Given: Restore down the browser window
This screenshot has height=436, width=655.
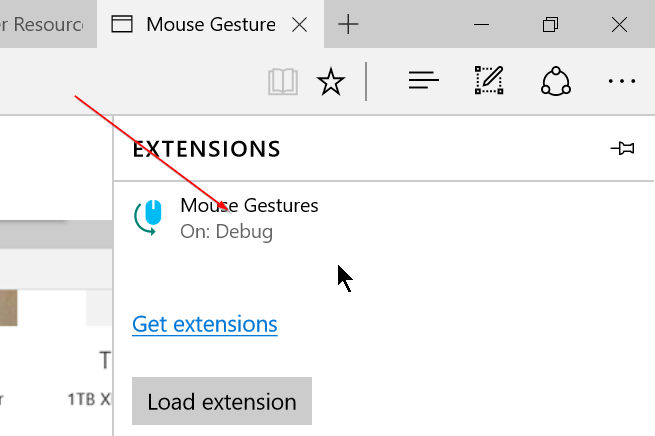Looking at the screenshot, I should click(x=550, y=24).
